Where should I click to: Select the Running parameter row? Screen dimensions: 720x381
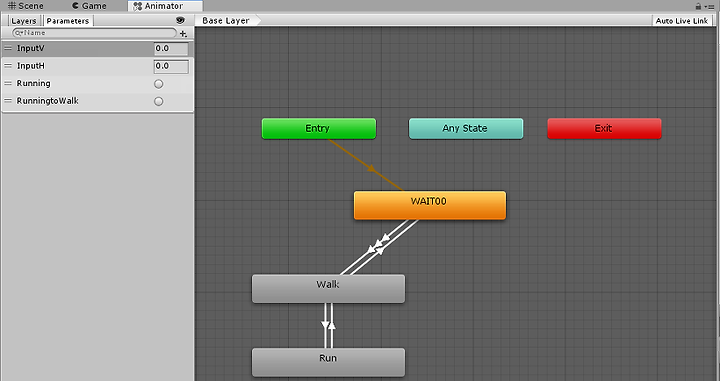tap(98, 84)
